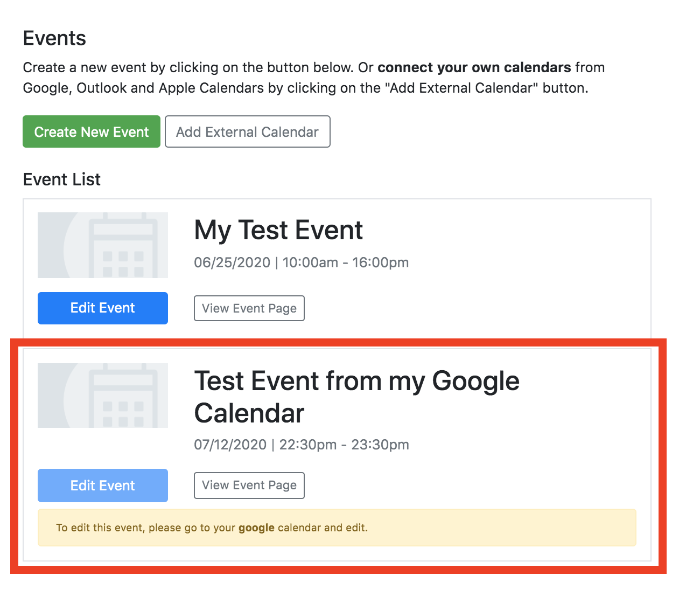Open View Event Page for Google Calendar event
This screenshot has height=596, width=700.
249,485
